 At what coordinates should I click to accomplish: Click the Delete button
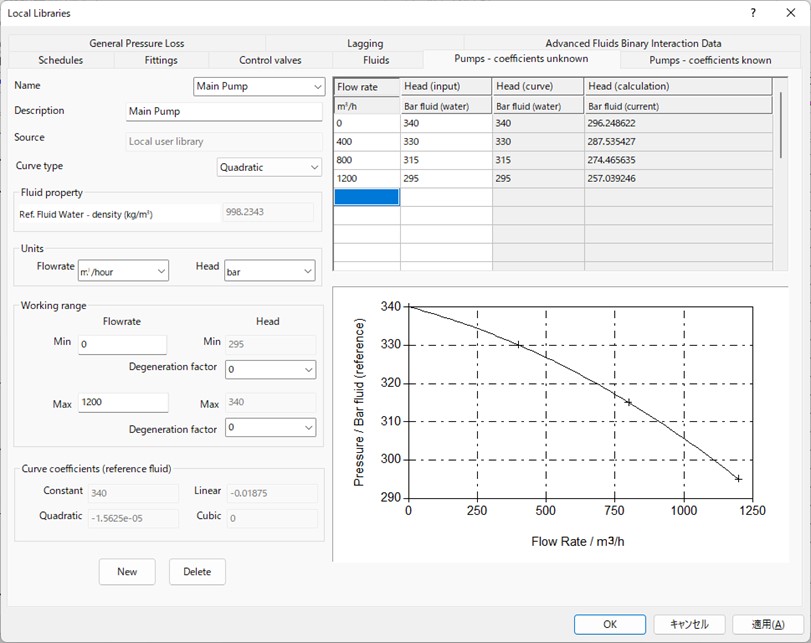197,572
